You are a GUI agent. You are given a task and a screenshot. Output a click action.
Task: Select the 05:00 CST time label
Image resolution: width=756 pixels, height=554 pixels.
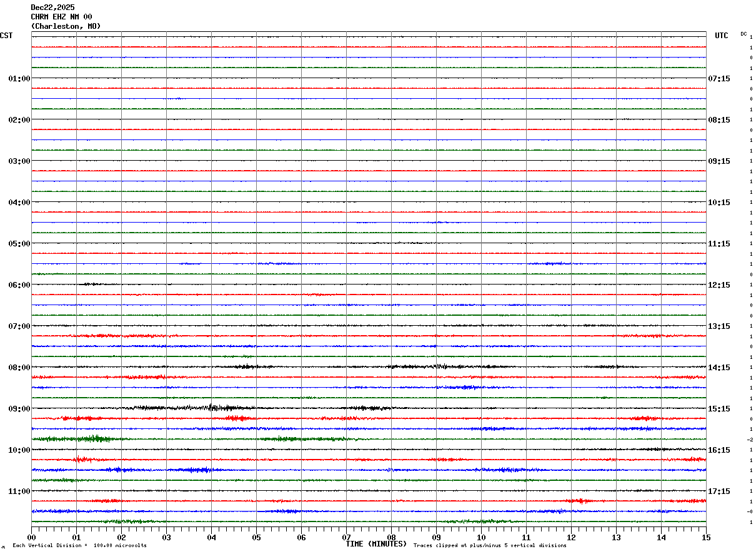(19, 244)
